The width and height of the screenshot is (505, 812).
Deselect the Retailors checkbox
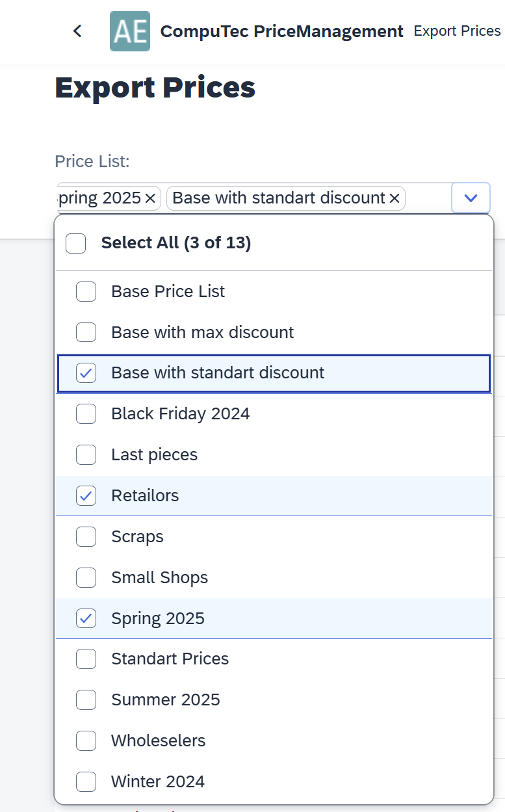point(86,496)
